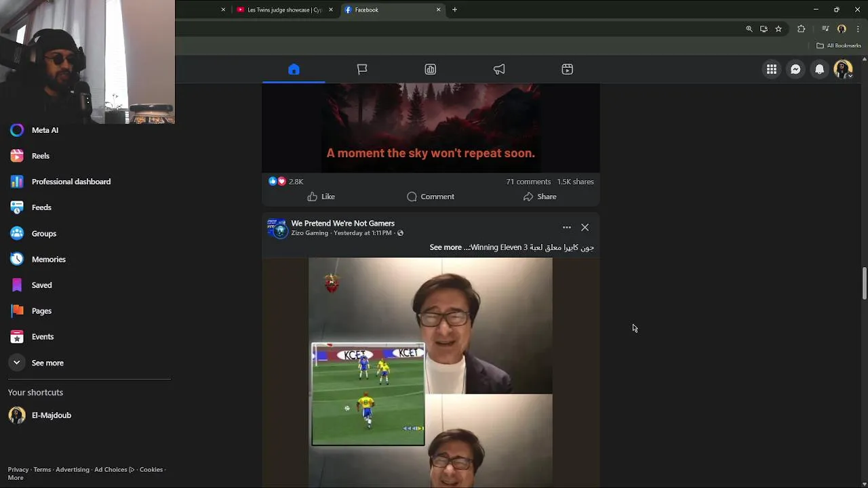Open the media controls icon in browser toolbar

click(x=825, y=28)
